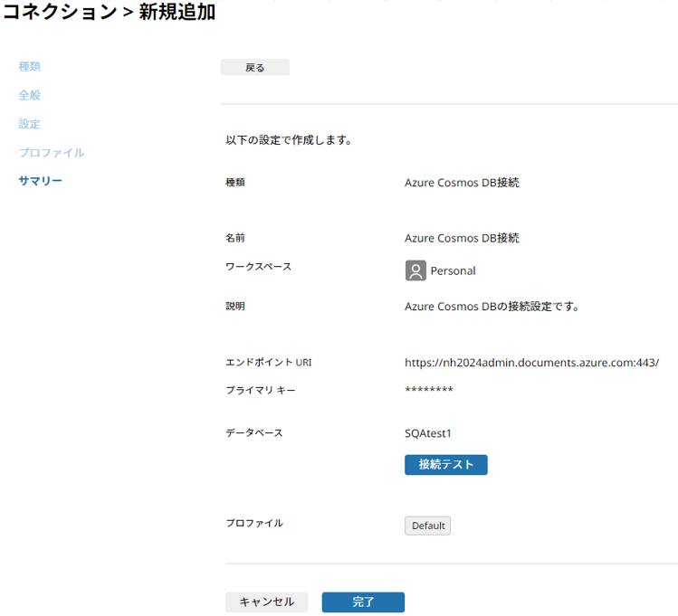Open the 全般 step in sidebar

click(x=29, y=95)
